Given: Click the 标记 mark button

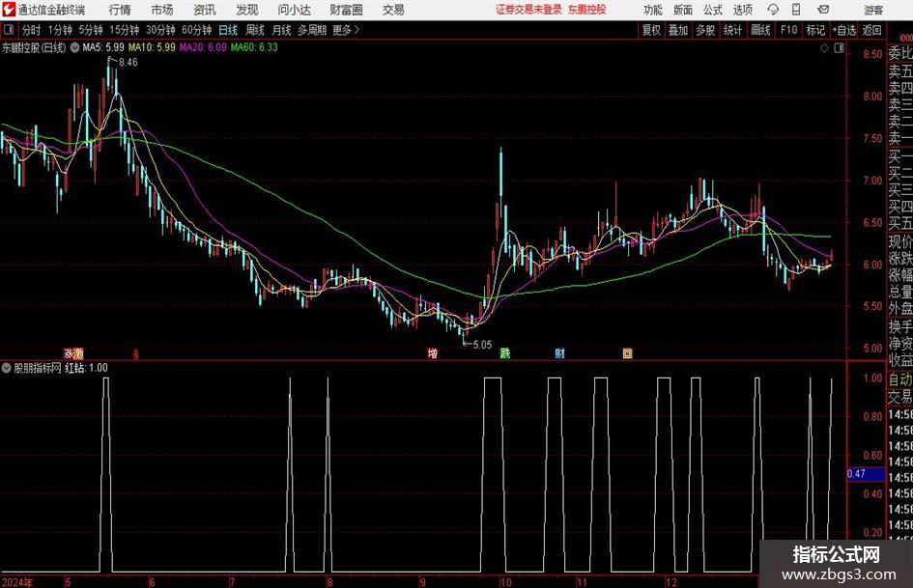Looking at the screenshot, I should click(815, 30).
